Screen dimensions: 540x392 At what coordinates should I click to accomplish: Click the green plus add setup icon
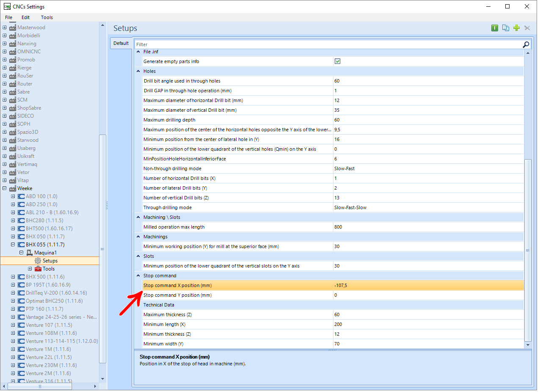tap(516, 28)
